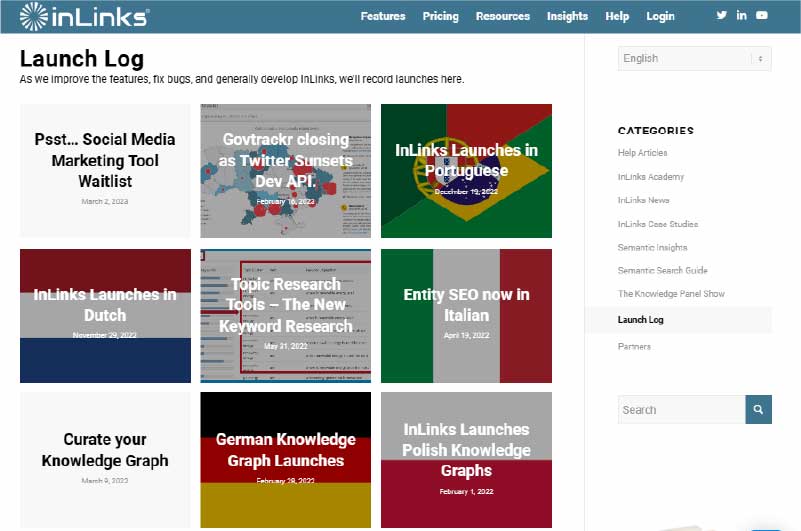Click the date March 2, 2023
Viewport: 801px width, 531px height.
point(105,201)
